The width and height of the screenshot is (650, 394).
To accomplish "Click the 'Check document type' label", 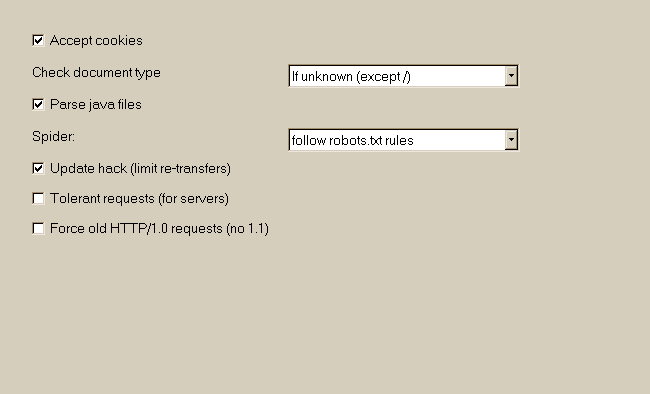I will coord(96,73).
